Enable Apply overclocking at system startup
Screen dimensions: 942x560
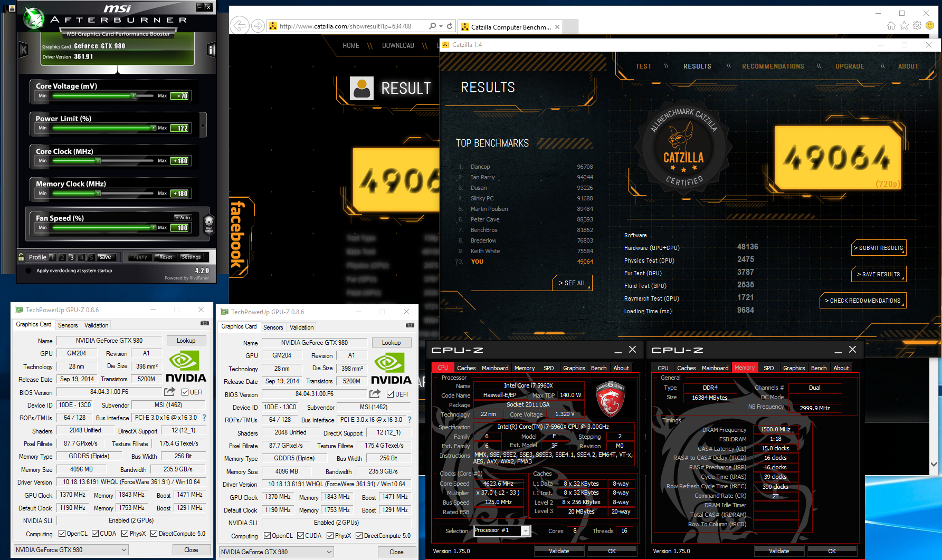click(28, 271)
